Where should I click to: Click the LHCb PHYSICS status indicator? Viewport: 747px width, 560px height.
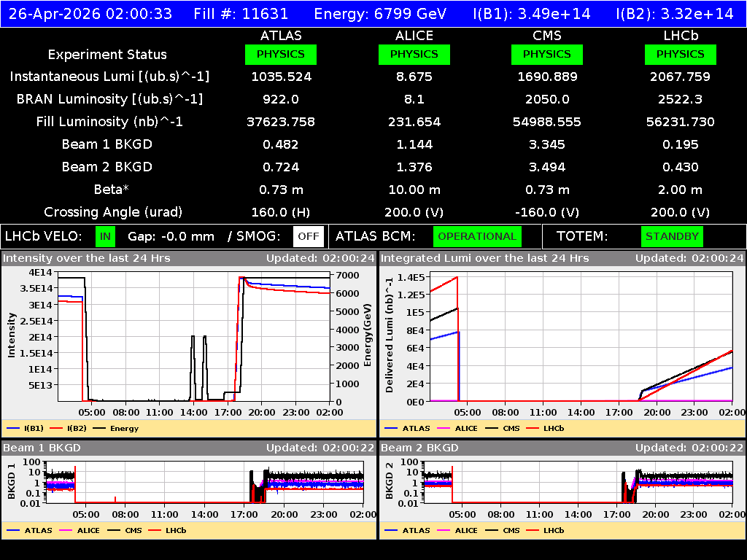click(x=681, y=54)
